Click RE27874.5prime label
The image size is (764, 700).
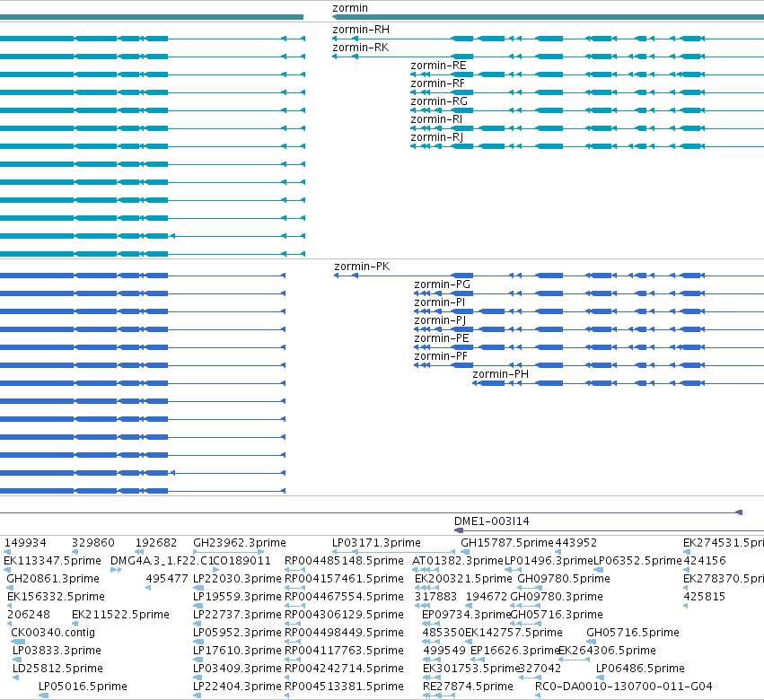(x=468, y=687)
